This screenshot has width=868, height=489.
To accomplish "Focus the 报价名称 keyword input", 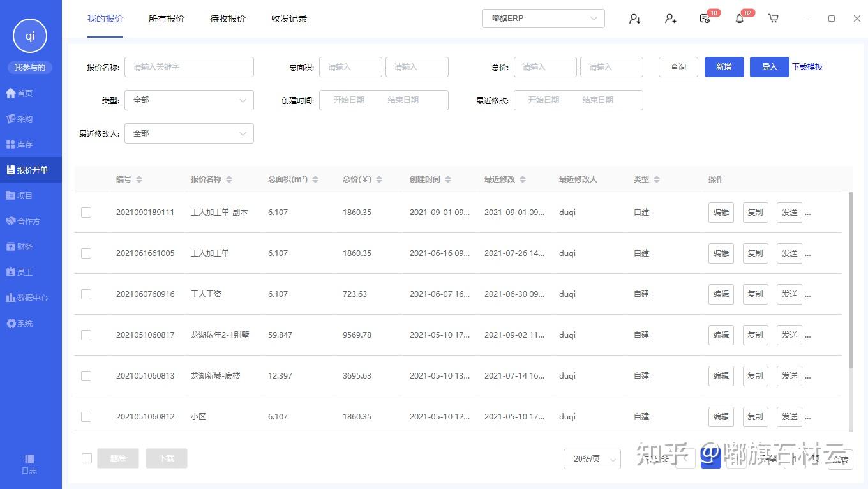I will tap(189, 67).
